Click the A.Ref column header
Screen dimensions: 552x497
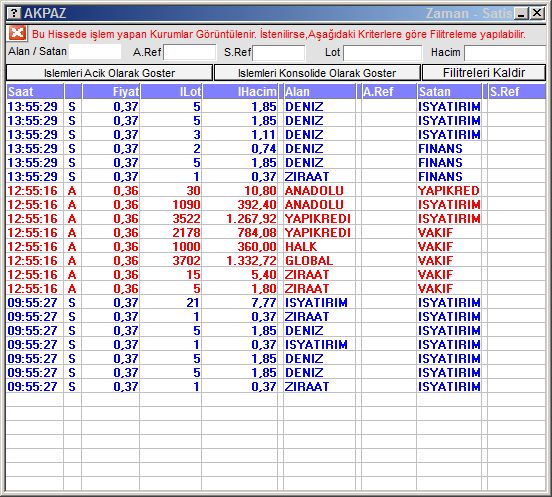coord(389,92)
